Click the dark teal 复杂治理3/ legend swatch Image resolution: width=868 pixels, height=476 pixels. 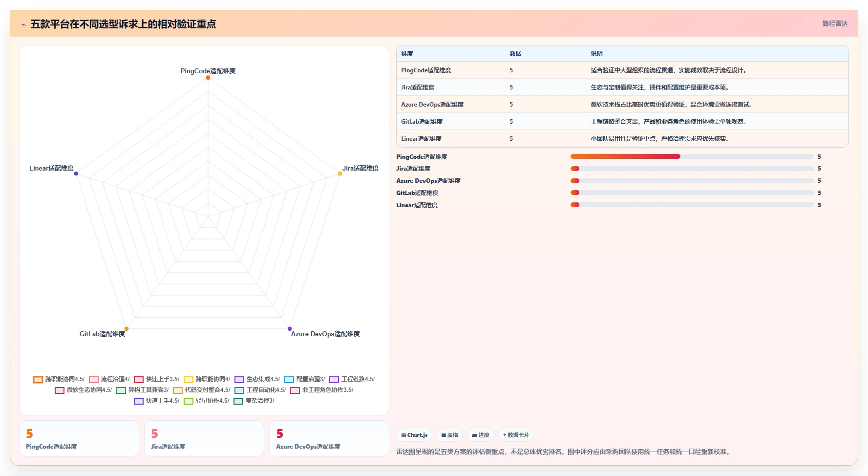point(238,401)
